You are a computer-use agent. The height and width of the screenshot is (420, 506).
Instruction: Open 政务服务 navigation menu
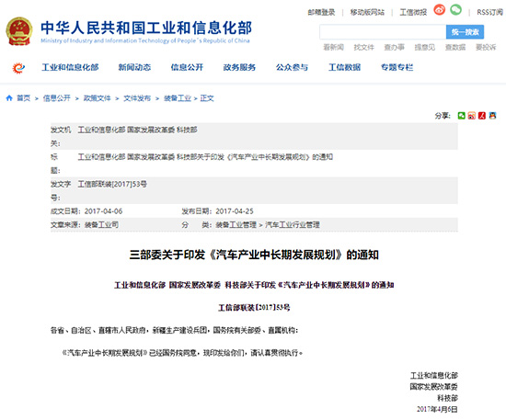(239, 67)
